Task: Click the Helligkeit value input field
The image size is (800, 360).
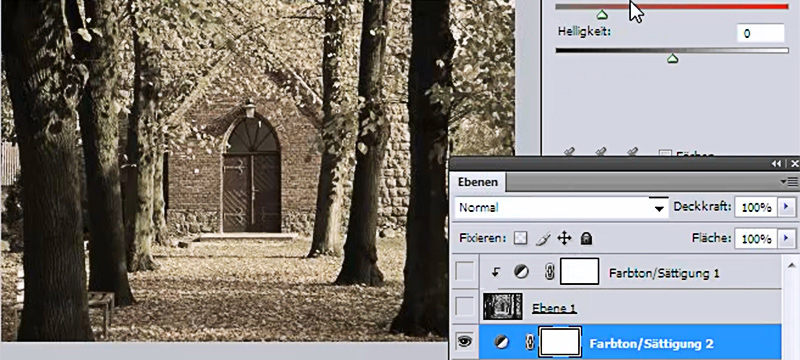Action: [x=760, y=34]
